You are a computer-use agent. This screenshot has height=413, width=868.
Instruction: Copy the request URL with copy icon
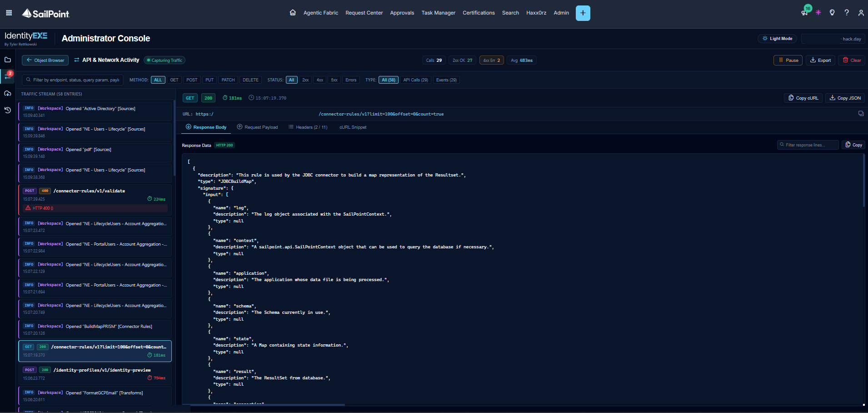click(x=861, y=113)
